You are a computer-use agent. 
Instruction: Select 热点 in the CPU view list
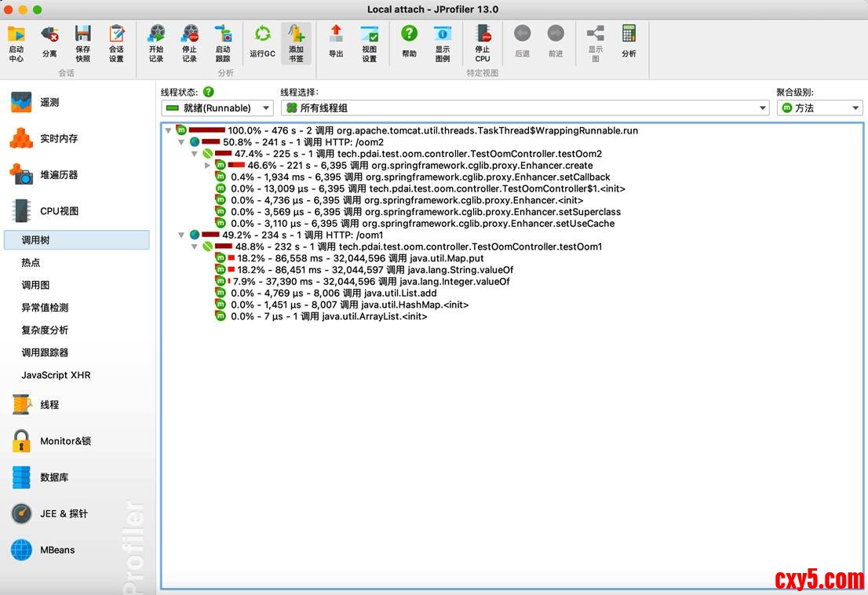click(31, 263)
